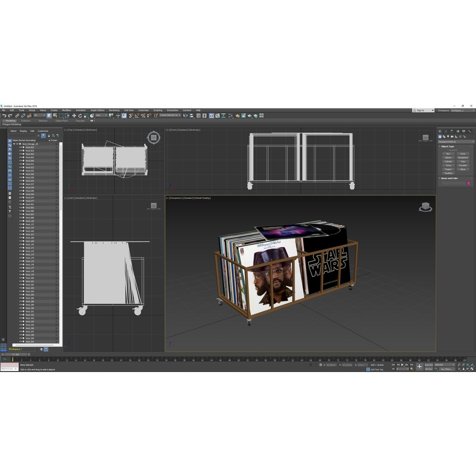Screen dimensions: 476x476
Task: Click the Set Key button
Action: tap(429, 369)
